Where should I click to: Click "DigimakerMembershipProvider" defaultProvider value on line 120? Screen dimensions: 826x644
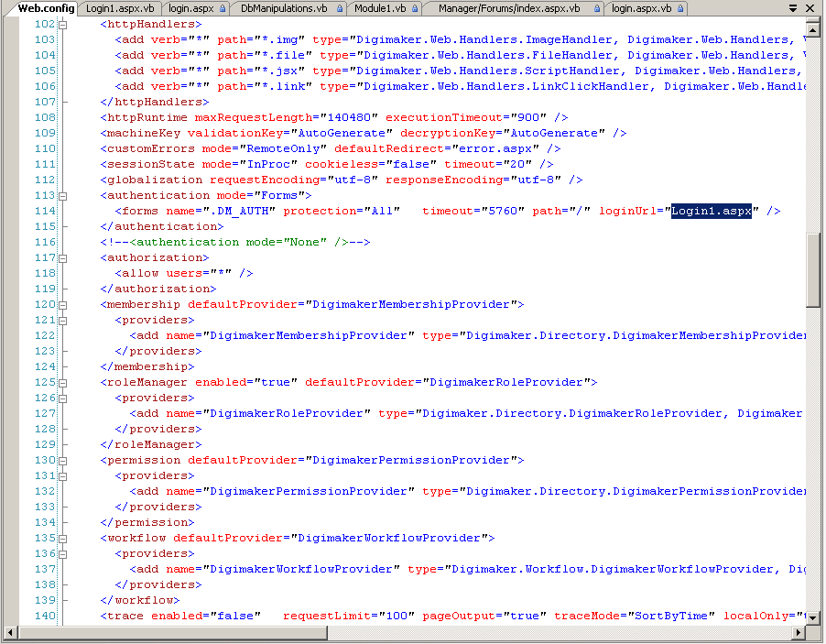point(411,304)
